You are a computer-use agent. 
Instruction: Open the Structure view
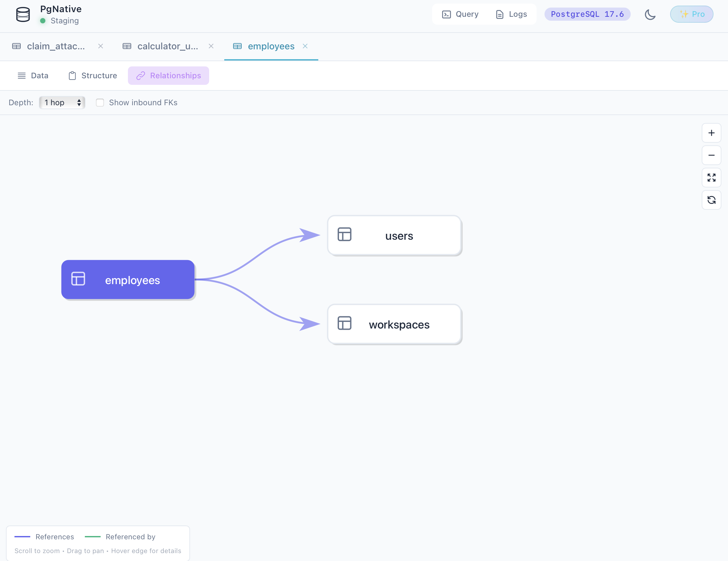click(x=92, y=75)
